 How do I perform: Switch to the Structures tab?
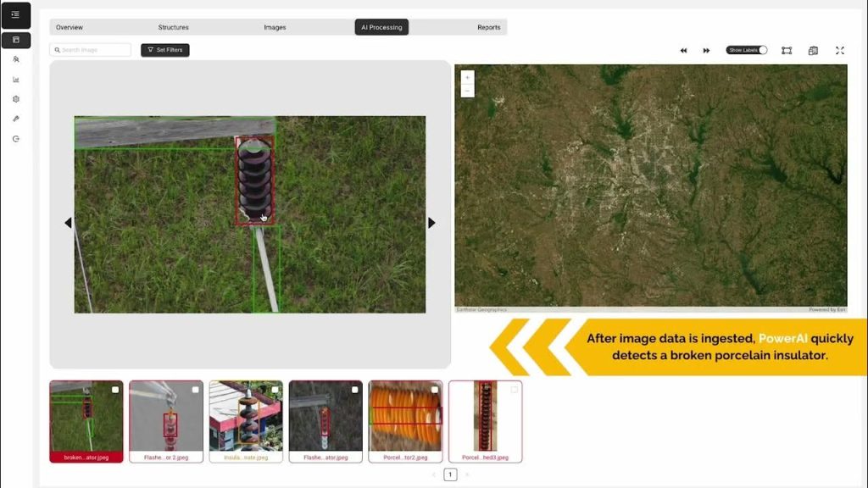point(173,27)
